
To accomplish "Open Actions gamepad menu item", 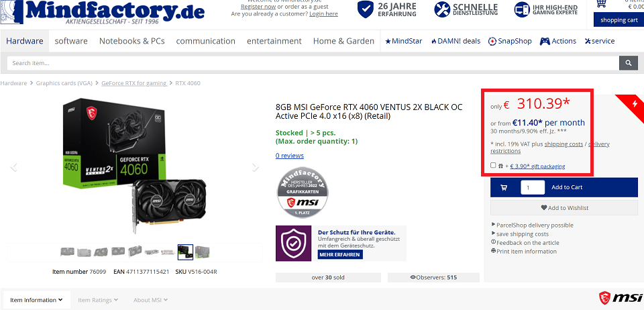I will 557,41.
